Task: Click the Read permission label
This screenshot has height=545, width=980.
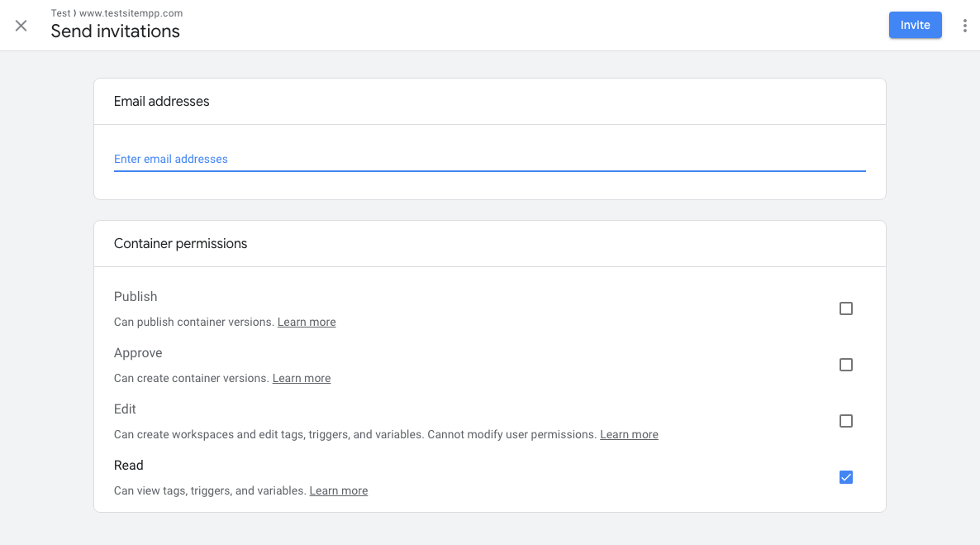Action: pos(129,466)
